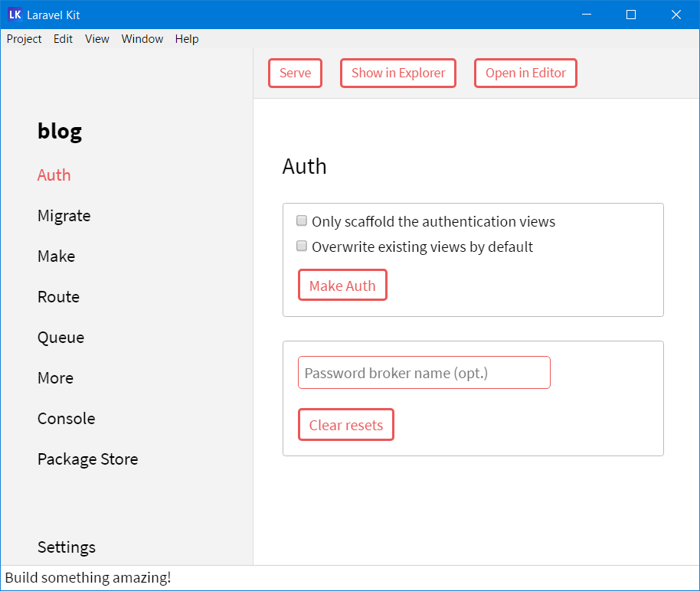Switch to the Route section
The width and height of the screenshot is (700, 591).
59,297
